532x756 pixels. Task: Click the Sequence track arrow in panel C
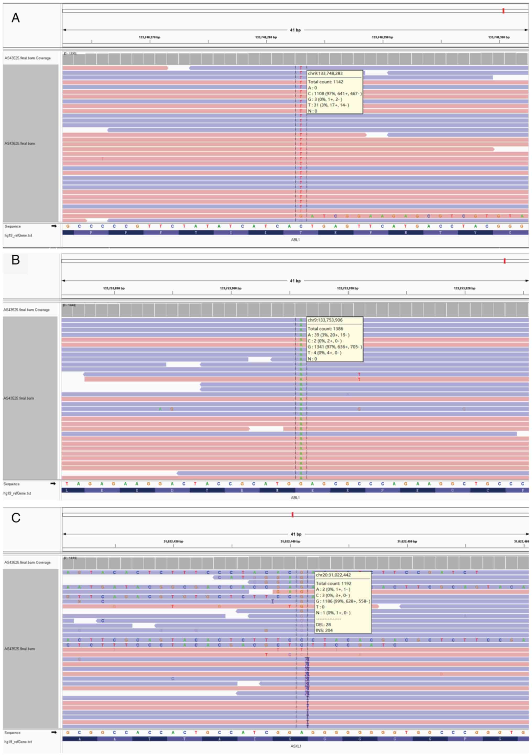coord(54,733)
